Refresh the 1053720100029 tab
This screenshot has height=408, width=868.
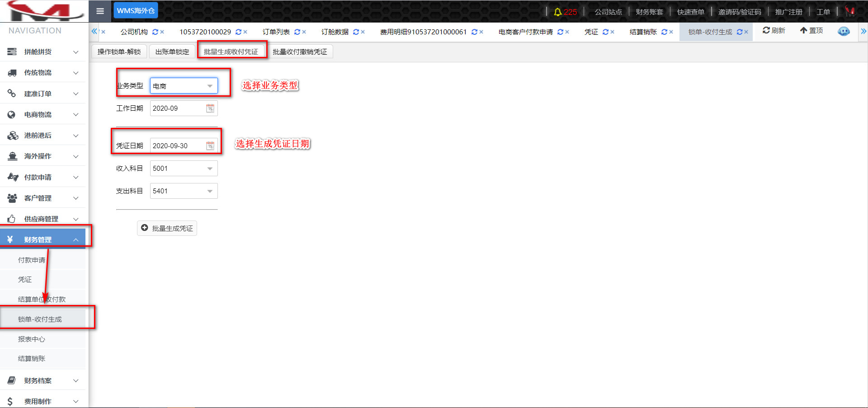[x=238, y=32]
